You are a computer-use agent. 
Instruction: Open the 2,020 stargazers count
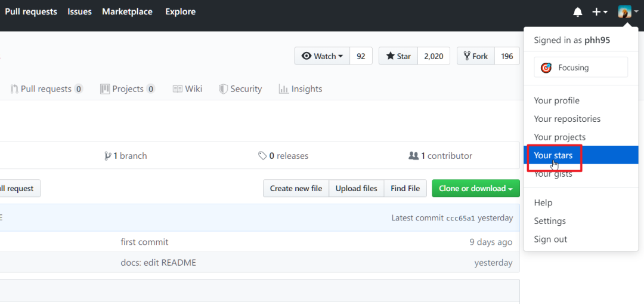tap(434, 56)
